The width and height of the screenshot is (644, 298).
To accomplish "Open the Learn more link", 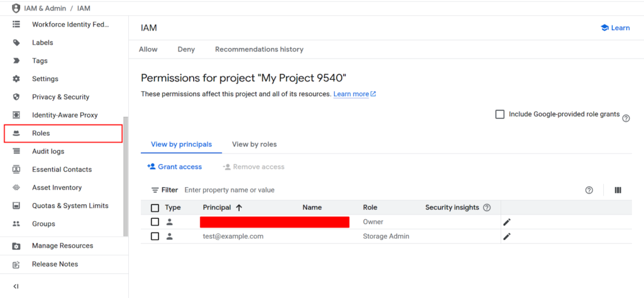I will tap(355, 94).
